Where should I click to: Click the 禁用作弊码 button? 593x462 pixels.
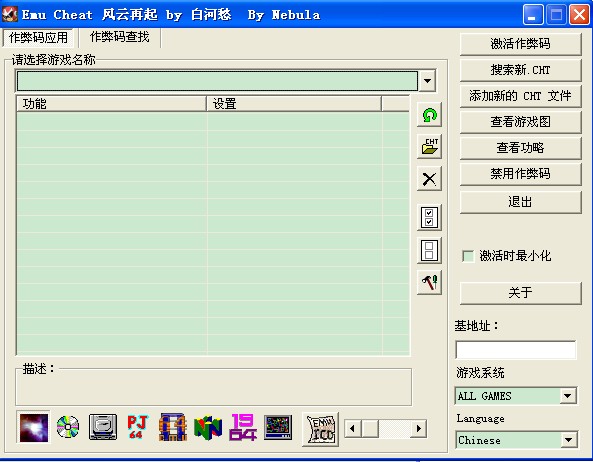[x=520, y=174]
